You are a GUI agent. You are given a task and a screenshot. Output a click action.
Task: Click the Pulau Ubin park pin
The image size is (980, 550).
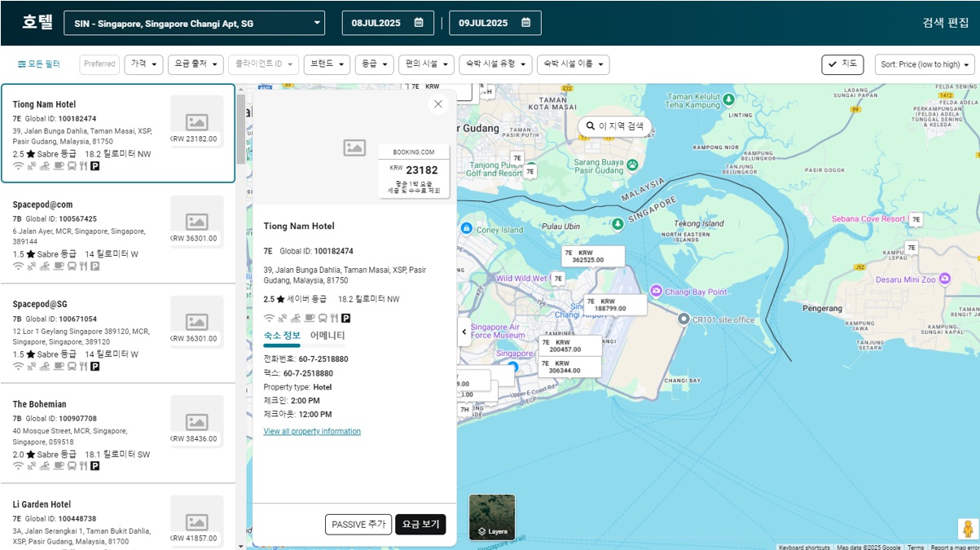[617, 223]
